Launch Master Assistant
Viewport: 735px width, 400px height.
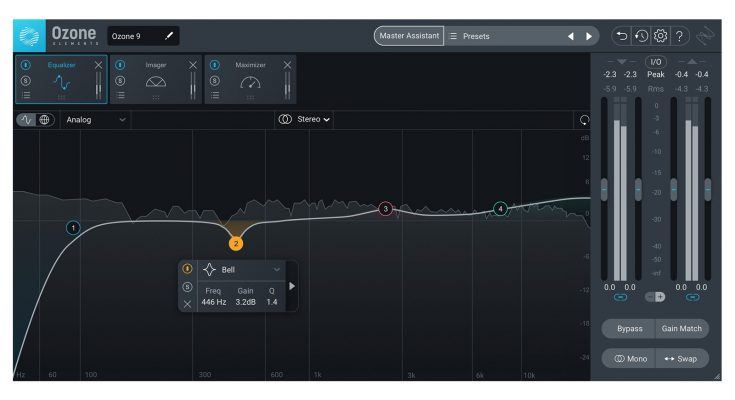click(x=407, y=36)
